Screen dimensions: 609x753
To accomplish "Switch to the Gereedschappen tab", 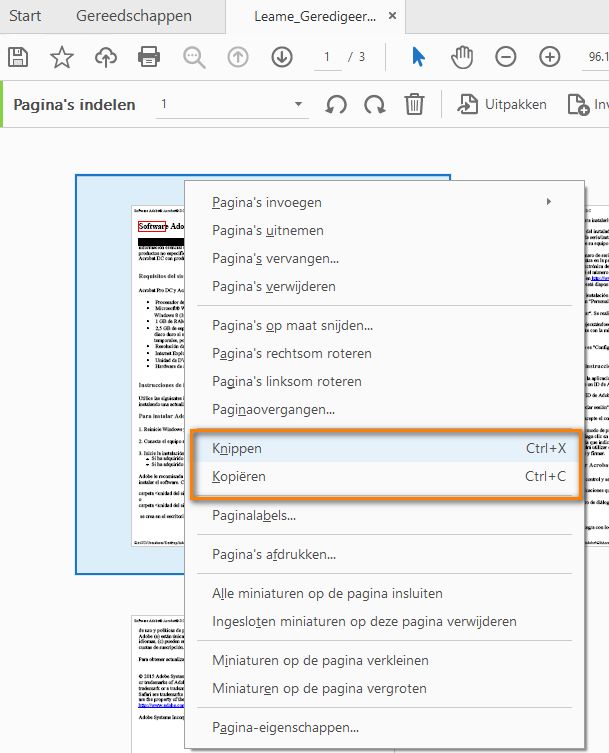I will [x=134, y=16].
